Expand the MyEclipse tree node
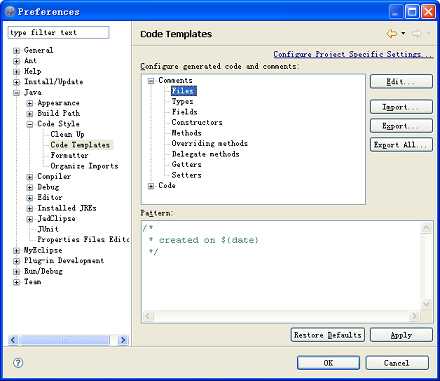The image size is (440, 381). (x=16, y=251)
